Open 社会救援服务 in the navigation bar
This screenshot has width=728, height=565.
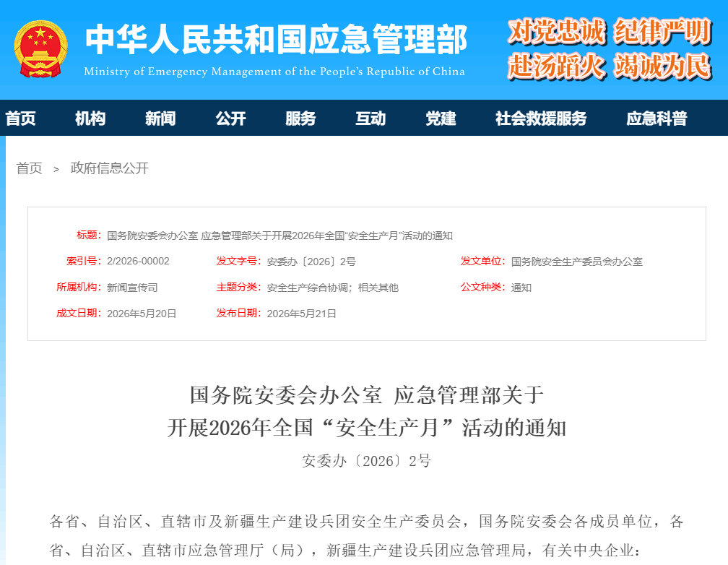tap(542, 118)
